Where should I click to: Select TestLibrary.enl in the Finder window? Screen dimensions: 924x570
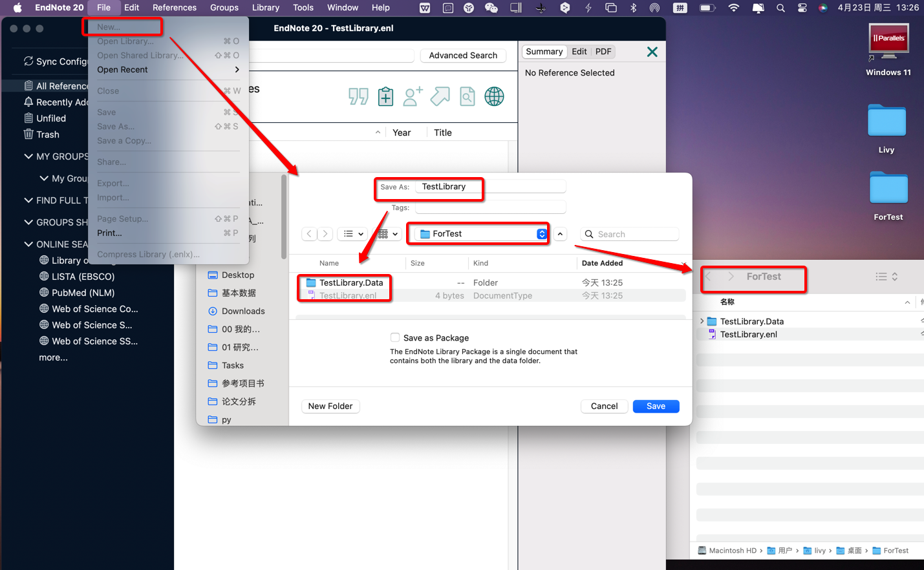(749, 334)
